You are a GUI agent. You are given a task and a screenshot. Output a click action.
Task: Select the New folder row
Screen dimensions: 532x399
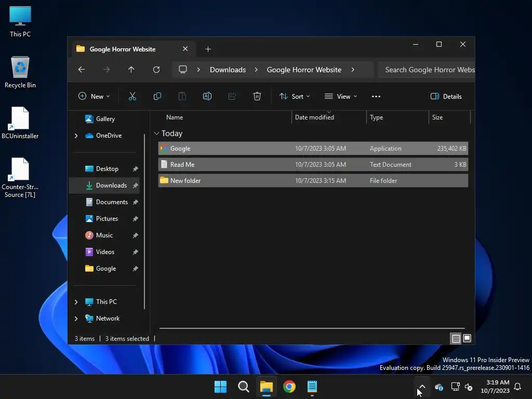point(313,180)
